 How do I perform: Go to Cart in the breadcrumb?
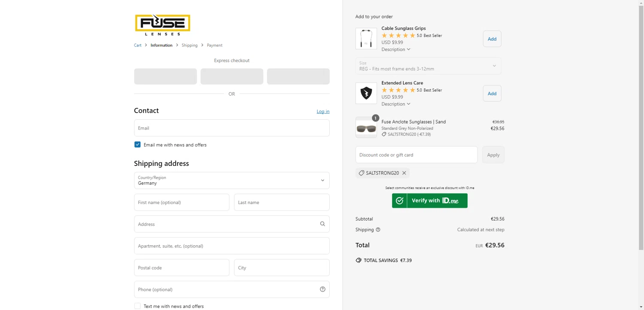(137, 45)
